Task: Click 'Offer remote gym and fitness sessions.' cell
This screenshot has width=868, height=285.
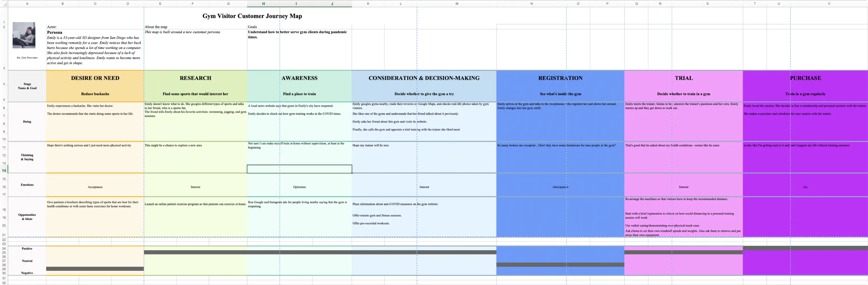Action: tap(377, 215)
